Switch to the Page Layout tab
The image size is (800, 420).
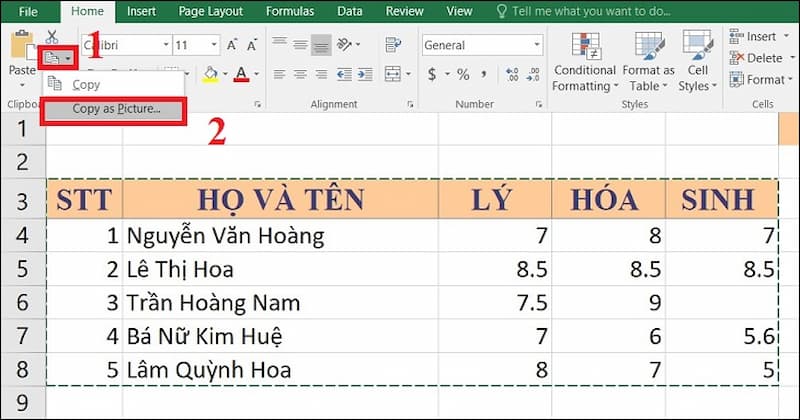210,11
